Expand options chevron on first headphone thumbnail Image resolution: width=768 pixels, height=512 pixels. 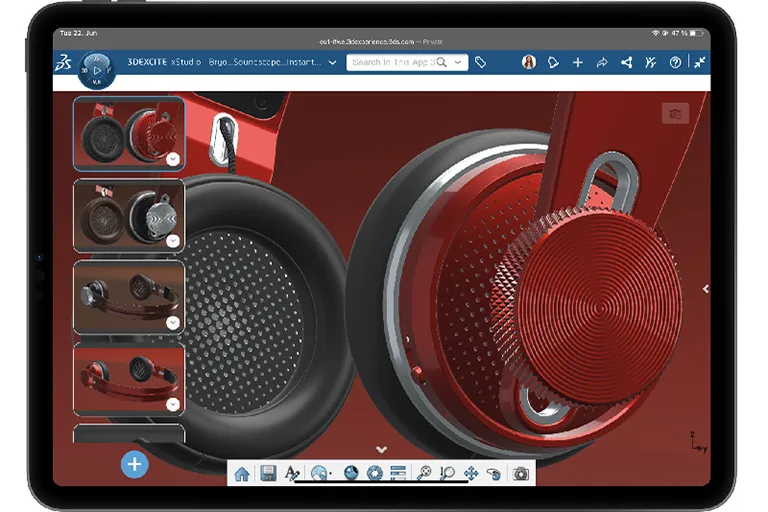[x=173, y=159]
